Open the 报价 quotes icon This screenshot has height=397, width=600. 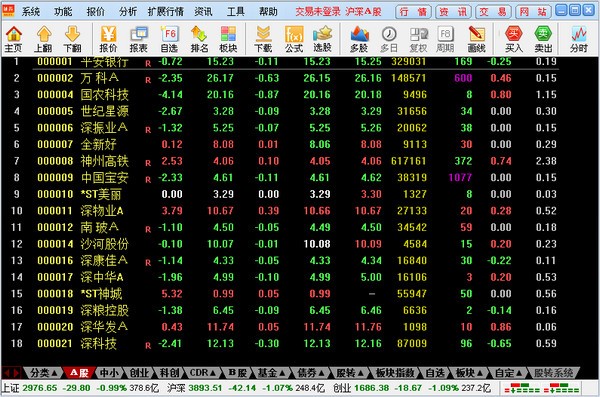(x=108, y=39)
